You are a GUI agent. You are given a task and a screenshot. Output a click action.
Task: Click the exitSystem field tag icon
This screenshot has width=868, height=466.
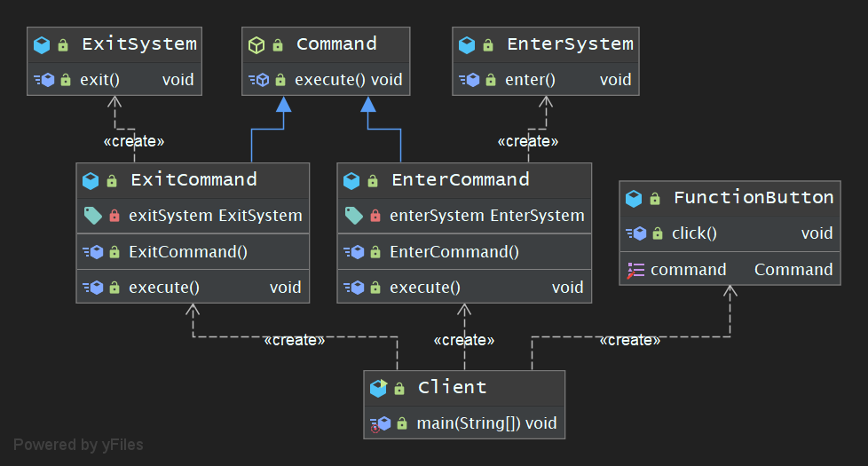click(92, 216)
